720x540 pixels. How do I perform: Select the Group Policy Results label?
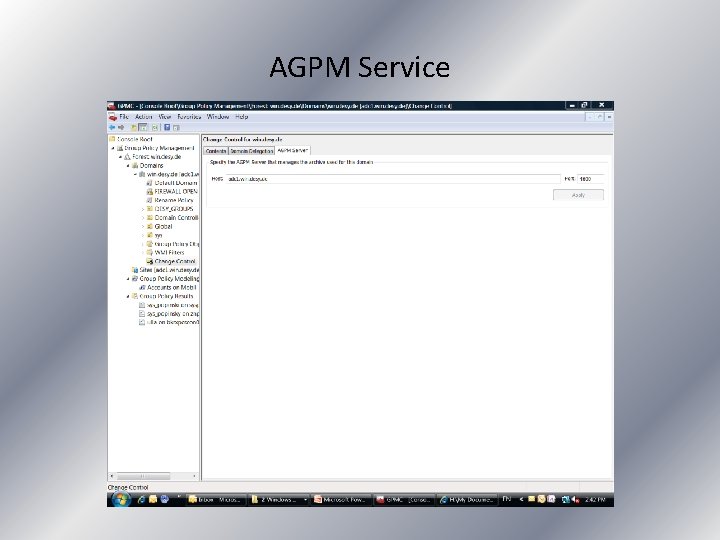point(166,296)
